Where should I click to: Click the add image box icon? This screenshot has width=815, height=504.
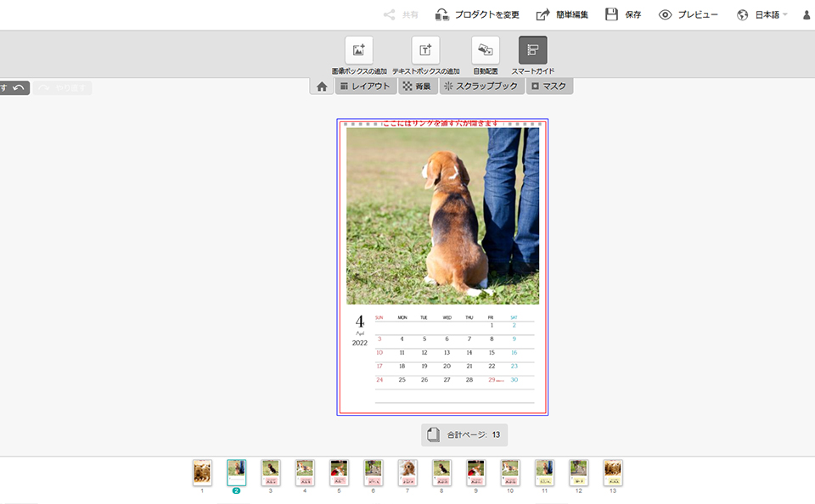click(x=358, y=50)
